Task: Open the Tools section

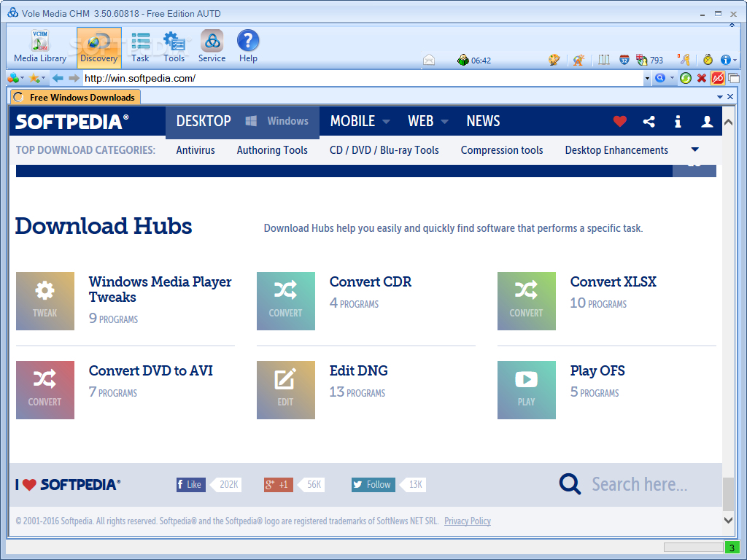Action: (x=174, y=47)
